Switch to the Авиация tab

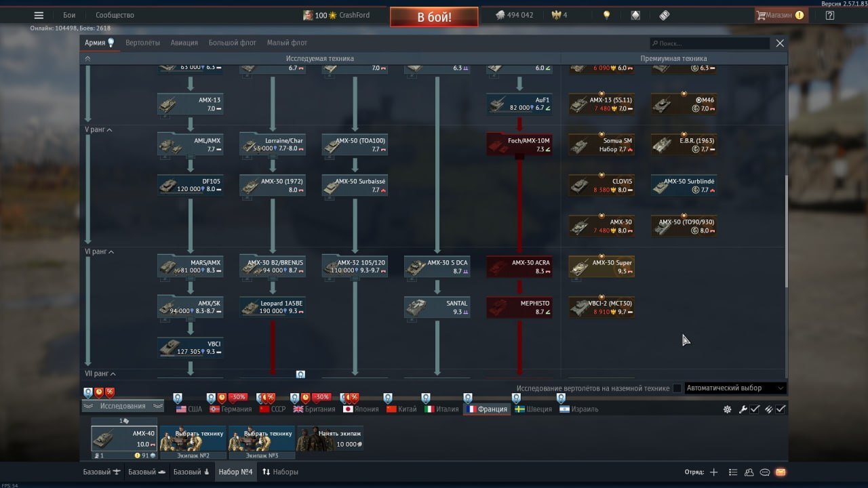[x=184, y=43]
